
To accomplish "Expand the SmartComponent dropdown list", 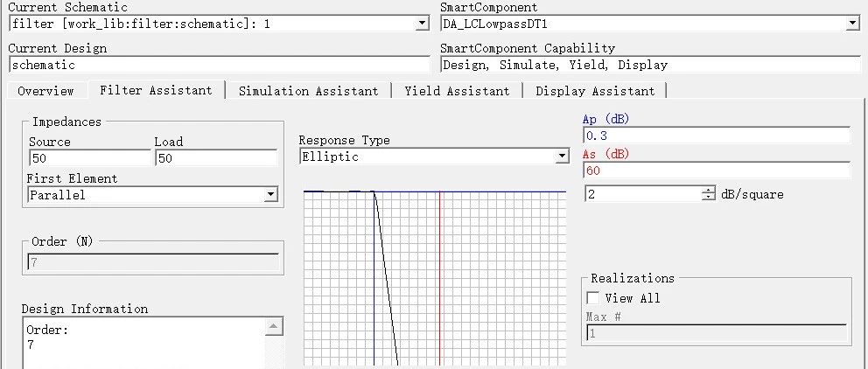I will (x=853, y=24).
